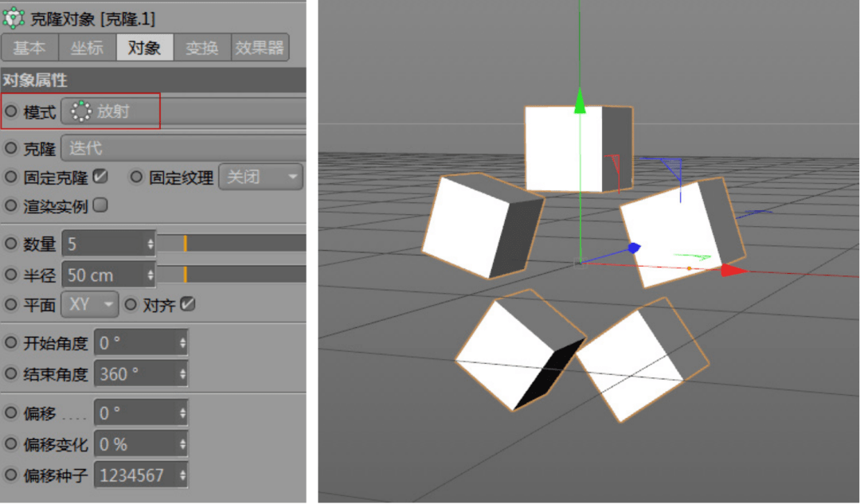Click the animation dot beside 偏移变化
Image resolution: width=860 pixels, height=504 pixels.
pos(11,443)
